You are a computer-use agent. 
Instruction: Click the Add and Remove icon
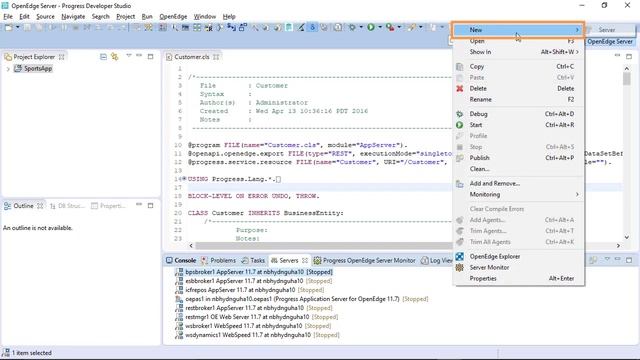coord(460,184)
